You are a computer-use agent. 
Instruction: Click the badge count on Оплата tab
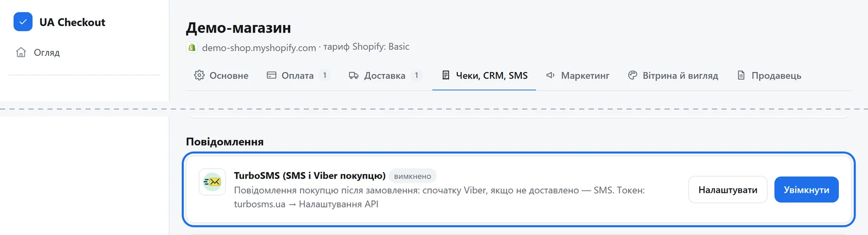click(324, 75)
